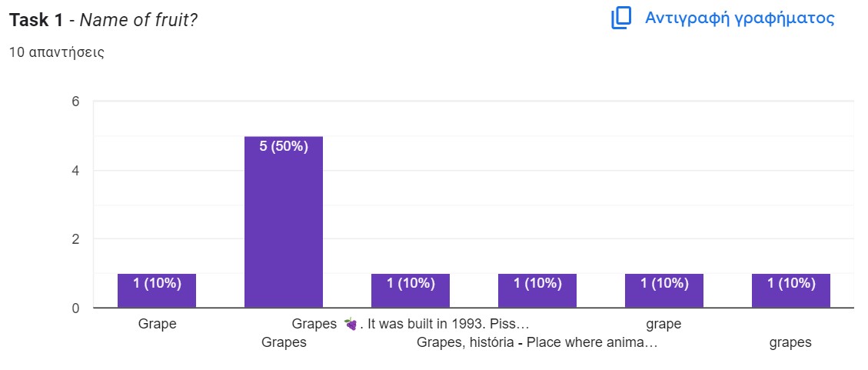Screen dimensions: 868x370
Task: Click the lowercase grapes axis label
Action: pyautogui.click(x=790, y=342)
